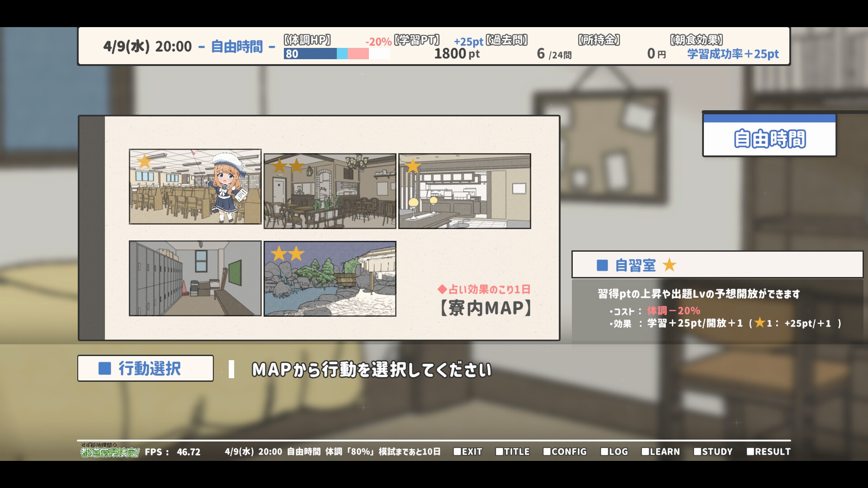Click the 寮内MAP label
868x488 pixels.
click(x=486, y=308)
